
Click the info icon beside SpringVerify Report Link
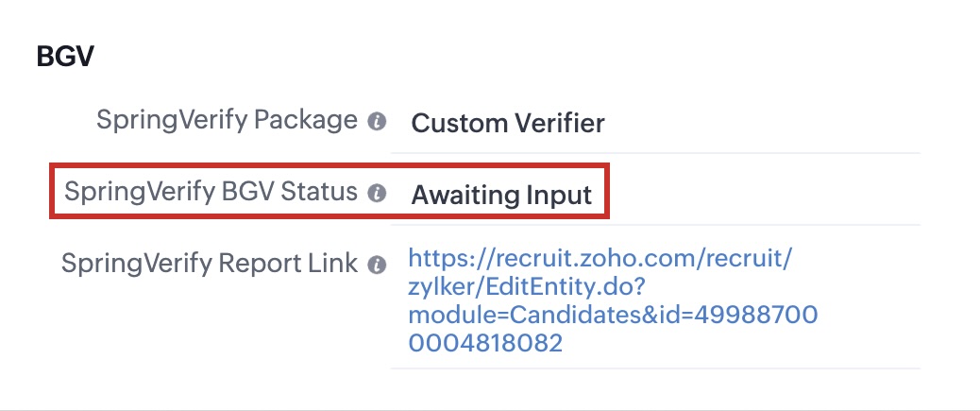(x=377, y=265)
